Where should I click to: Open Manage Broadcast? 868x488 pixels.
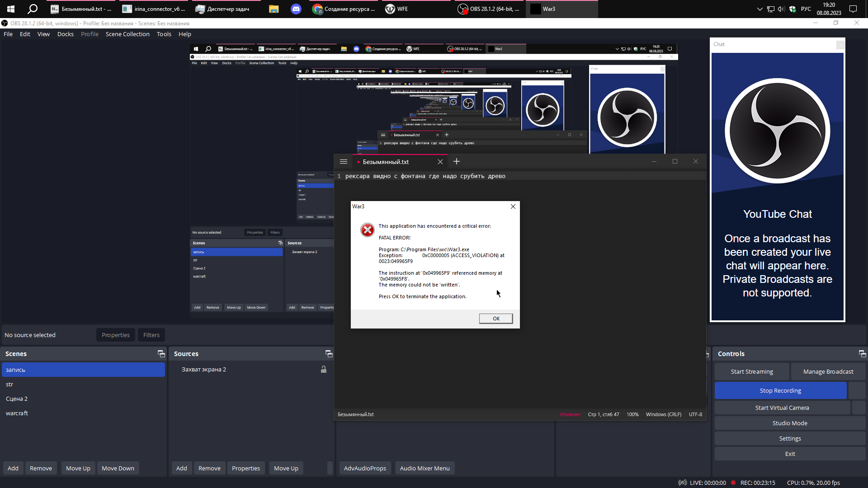828,371
